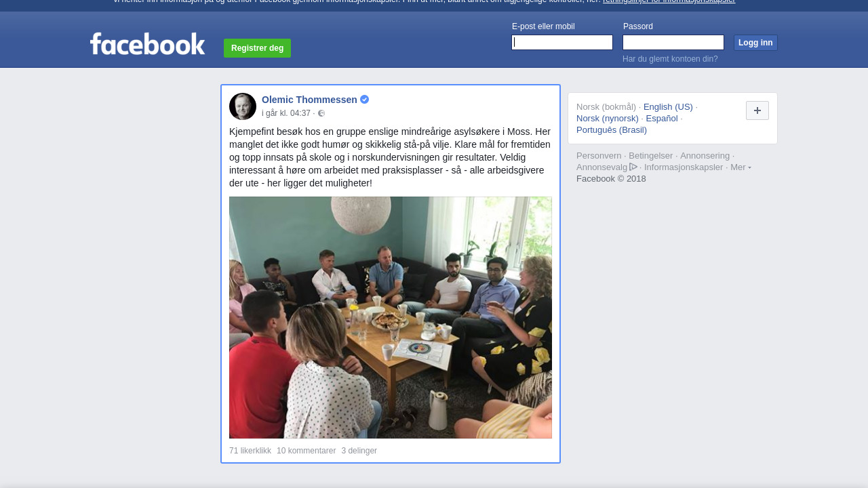
Task: View the 71 likerklikk count
Action: 250,451
